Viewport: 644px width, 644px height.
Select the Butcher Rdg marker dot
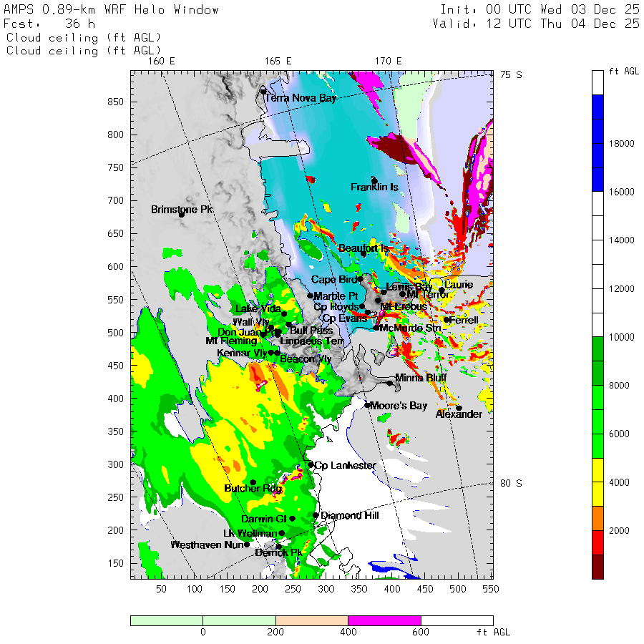(x=253, y=482)
